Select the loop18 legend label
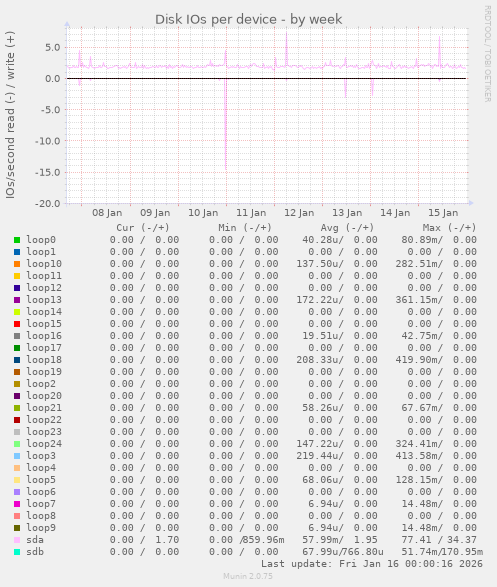The image size is (497, 587). tap(44, 360)
